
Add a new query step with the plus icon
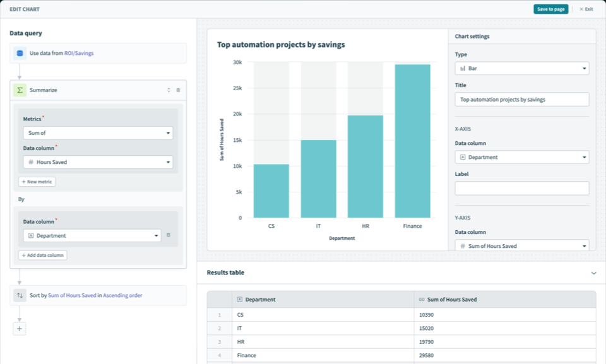19,328
